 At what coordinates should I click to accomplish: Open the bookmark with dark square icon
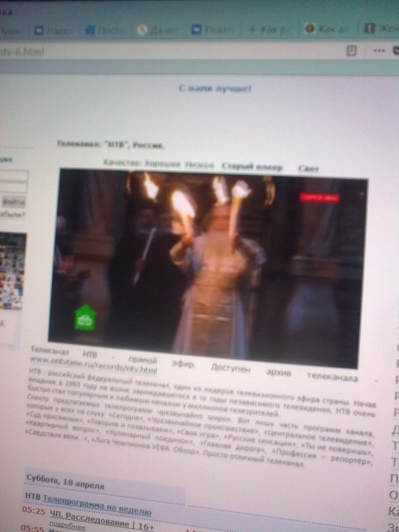click(368, 28)
